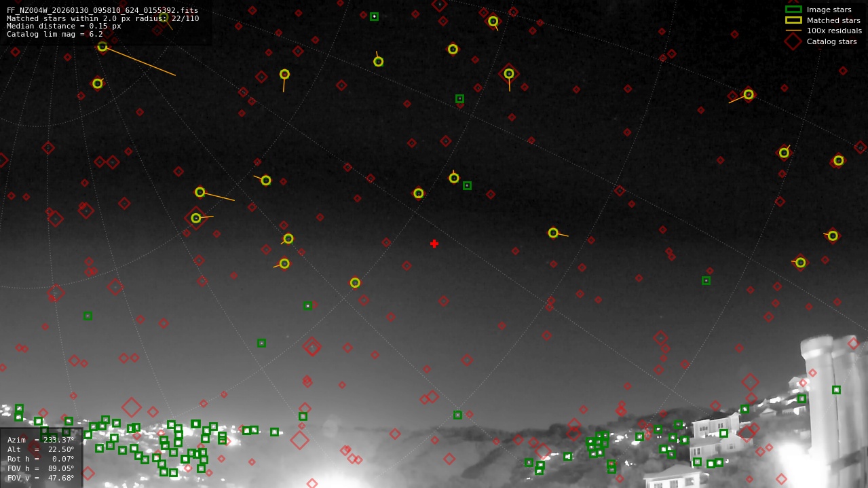Click the Rot h value 0.07°
The height and width of the screenshot is (488, 868).
click(x=61, y=459)
